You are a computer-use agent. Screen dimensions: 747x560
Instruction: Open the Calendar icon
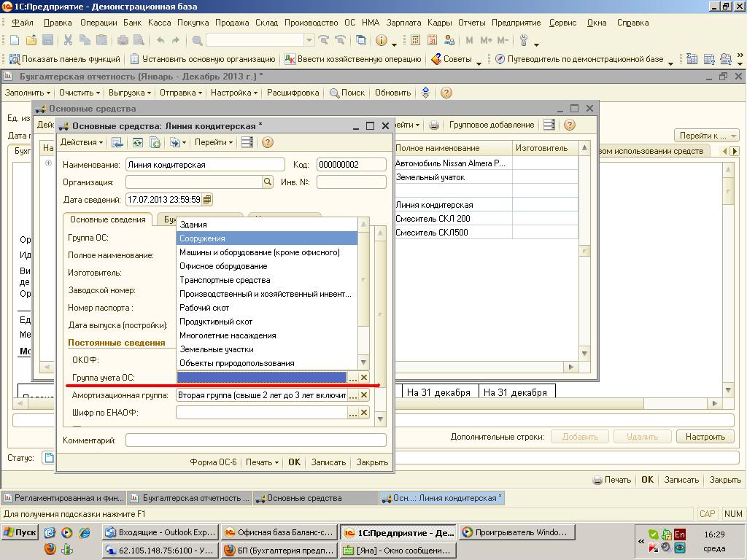(432, 41)
